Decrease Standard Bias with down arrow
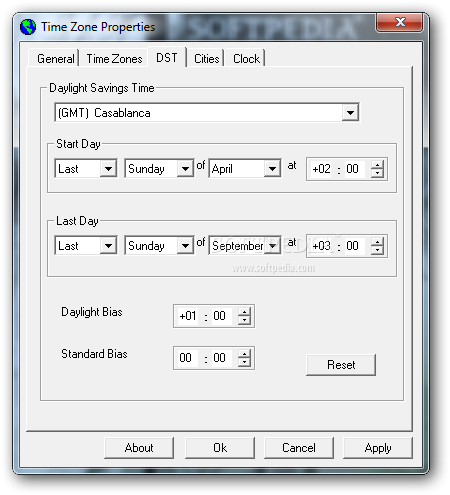450x495 pixels. pyautogui.click(x=244, y=362)
